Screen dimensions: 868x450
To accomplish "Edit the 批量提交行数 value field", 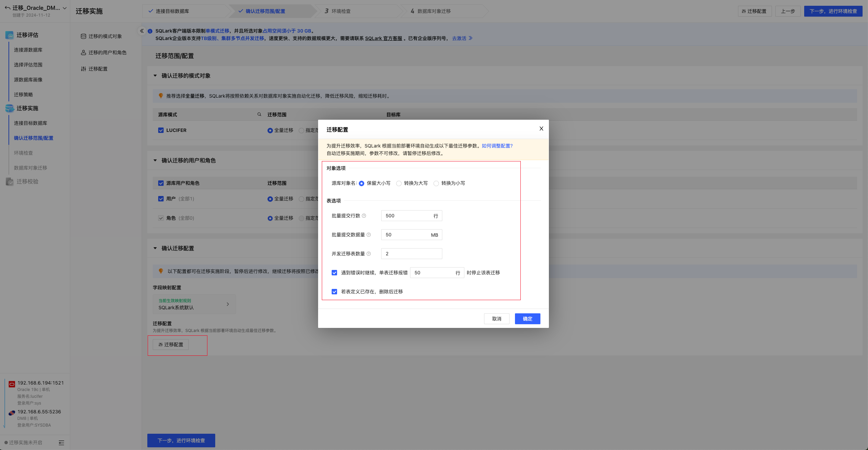I will [407, 216].
